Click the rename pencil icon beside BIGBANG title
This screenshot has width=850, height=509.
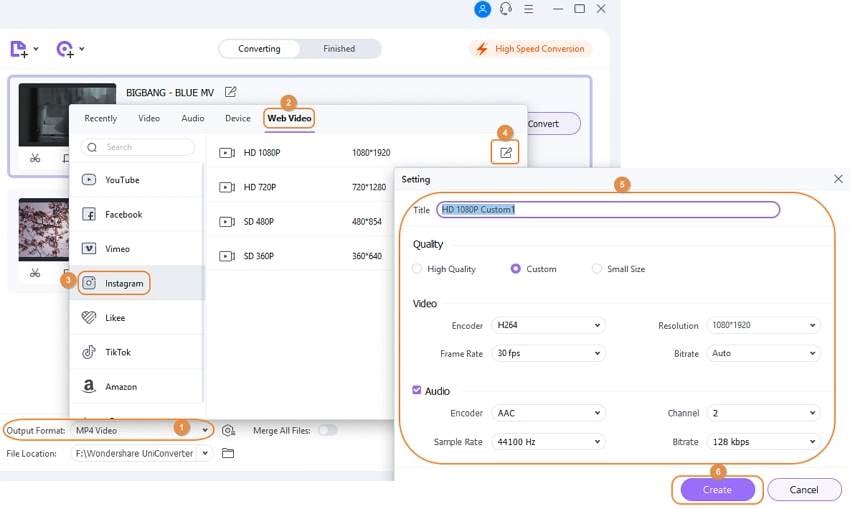pyautogui.click(x=230, y=92)
